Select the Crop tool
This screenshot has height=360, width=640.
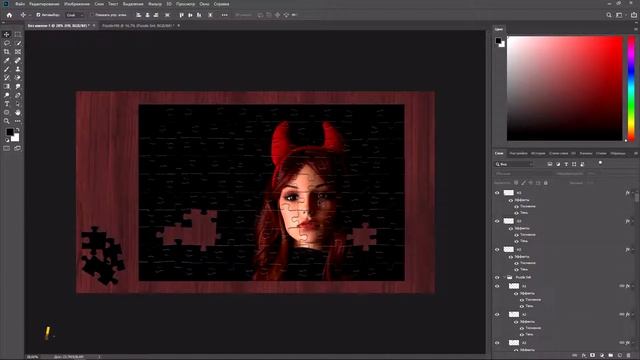coord(7,52)
